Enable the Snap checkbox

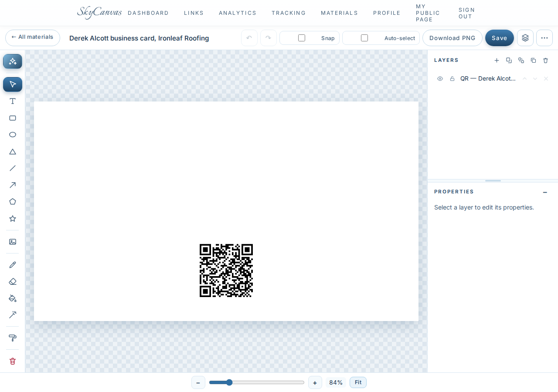[302, 38]
